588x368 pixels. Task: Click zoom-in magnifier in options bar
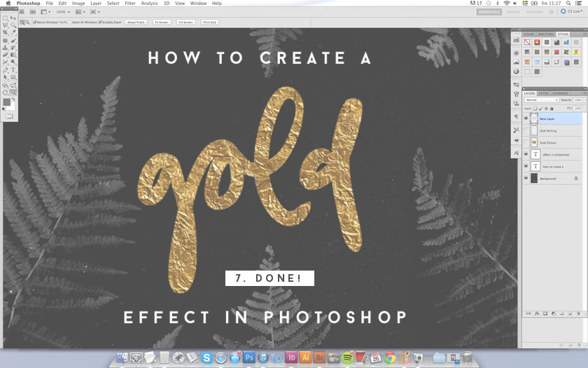22,22
